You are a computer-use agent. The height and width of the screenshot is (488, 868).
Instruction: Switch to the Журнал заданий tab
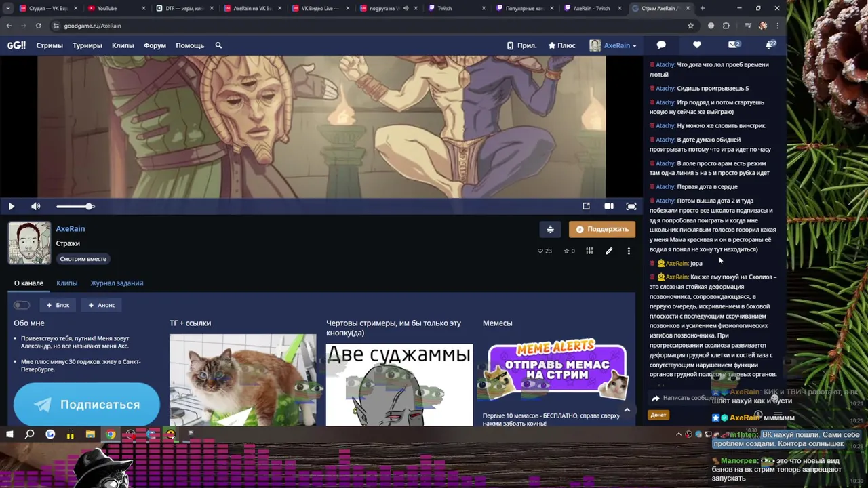tap(117, 283)
